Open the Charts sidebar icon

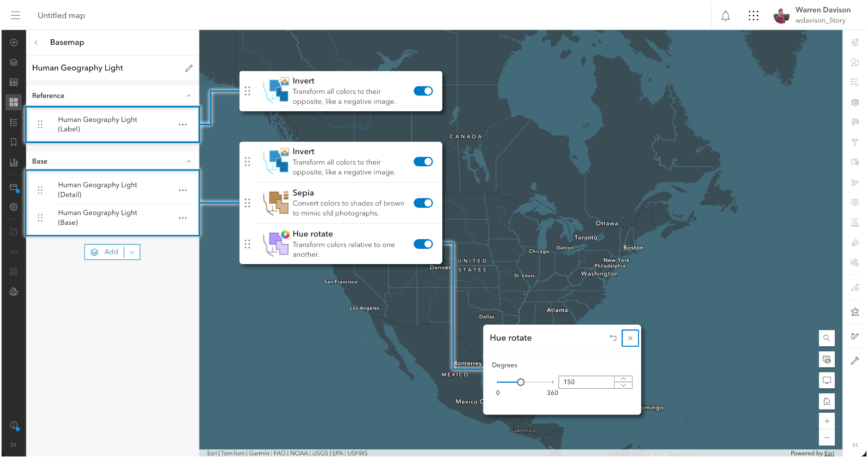(14, 162)
